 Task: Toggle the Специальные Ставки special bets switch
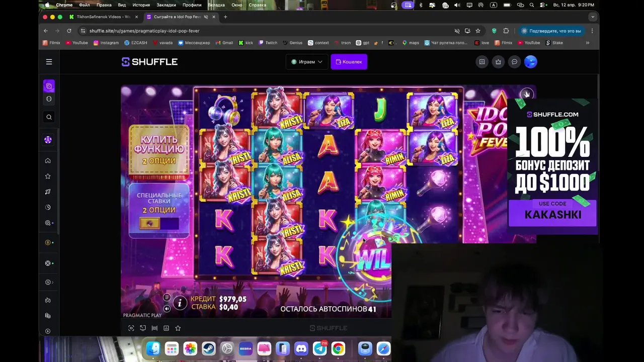pyautogui.click(x=159, y=224)
